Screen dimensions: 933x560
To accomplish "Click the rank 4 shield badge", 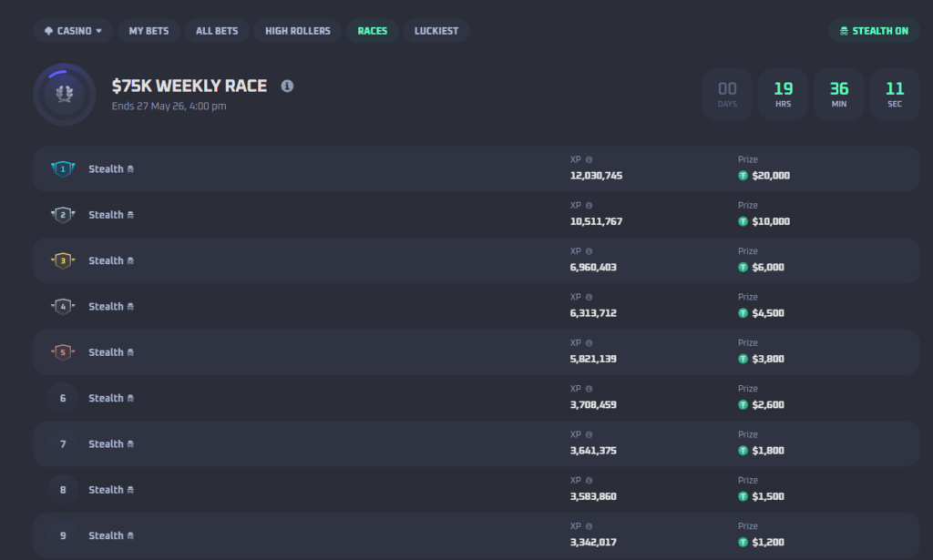I will click(63, 306).
